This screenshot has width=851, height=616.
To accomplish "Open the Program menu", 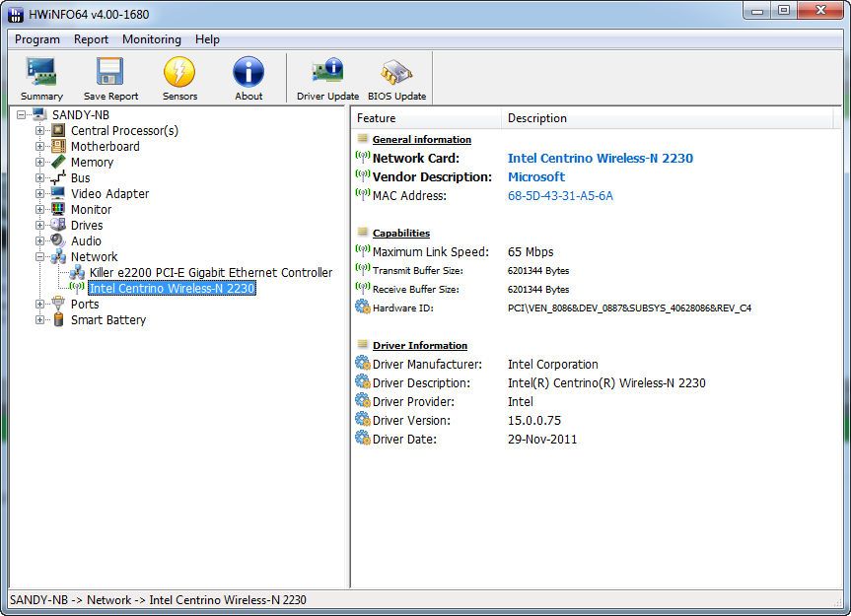I will [37, 39].
